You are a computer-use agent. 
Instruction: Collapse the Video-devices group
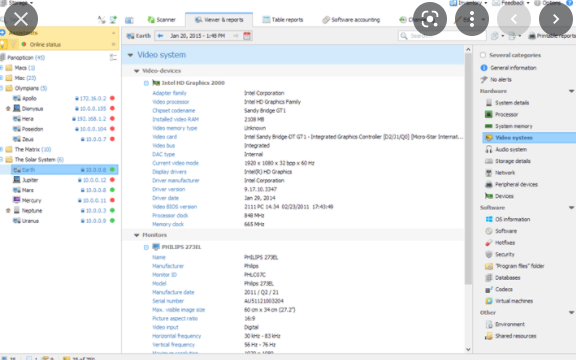pyautogui.click(x=137, y=71)
